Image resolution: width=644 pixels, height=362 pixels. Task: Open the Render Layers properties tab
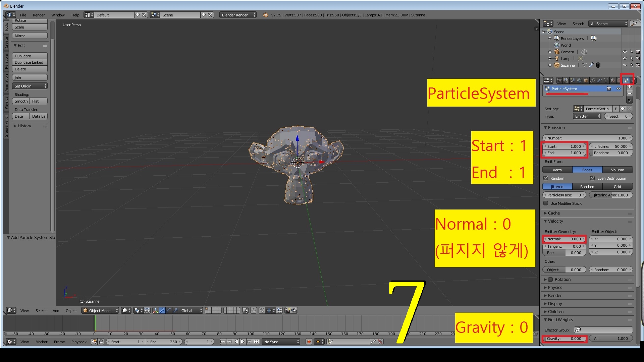(566, 80)
